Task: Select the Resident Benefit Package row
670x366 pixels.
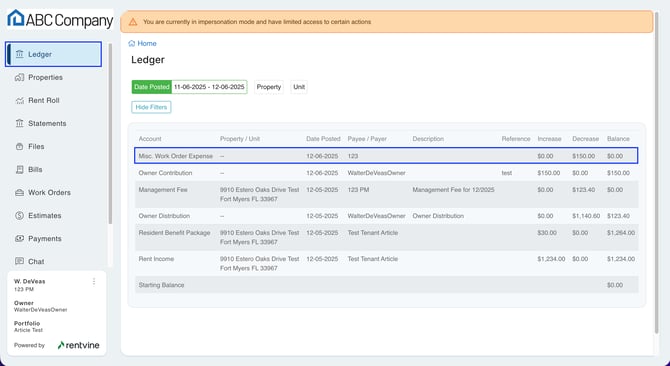Action: [386, 237]
